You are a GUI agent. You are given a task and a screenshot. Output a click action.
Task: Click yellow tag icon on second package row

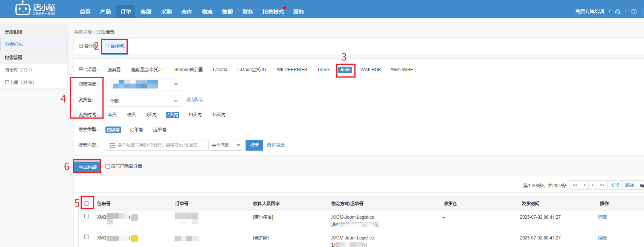[x=134, y=238]
